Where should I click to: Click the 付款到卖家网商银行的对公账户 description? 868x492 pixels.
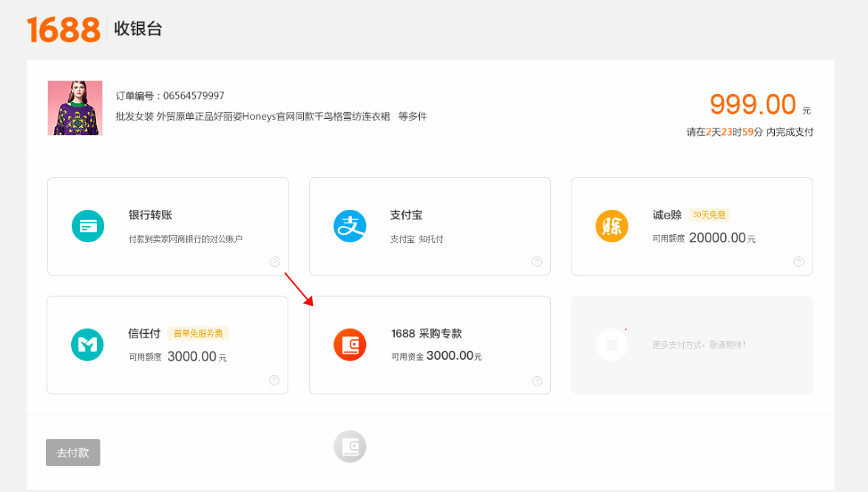point(186,239)
